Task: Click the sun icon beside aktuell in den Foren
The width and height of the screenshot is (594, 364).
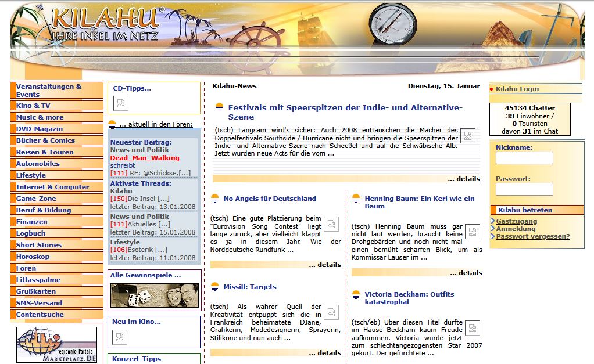Action: pyautogui.click(x=112, y=124)
